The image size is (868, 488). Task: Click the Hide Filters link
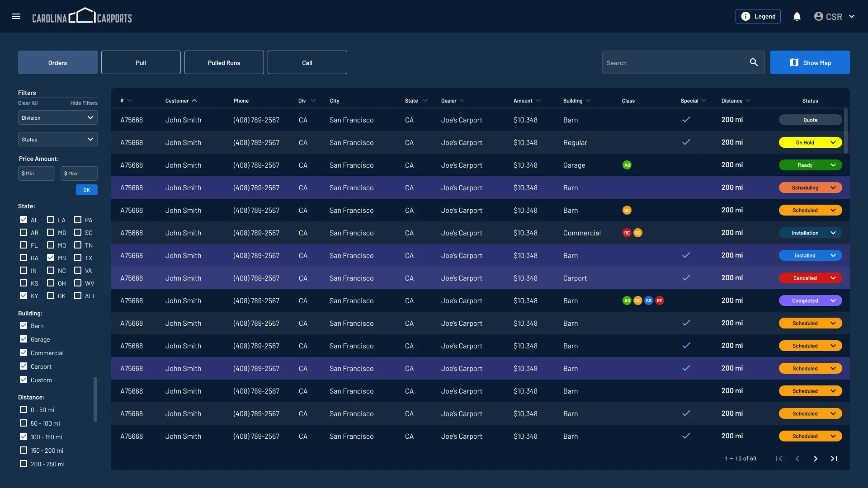(84, 103)
